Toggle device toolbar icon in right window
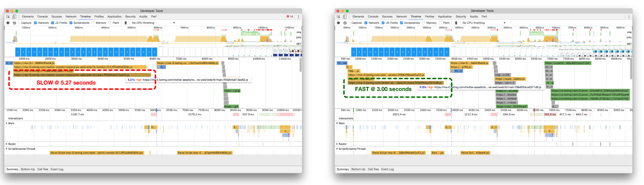The image size is (644, 185). click(x=345, y=16)
